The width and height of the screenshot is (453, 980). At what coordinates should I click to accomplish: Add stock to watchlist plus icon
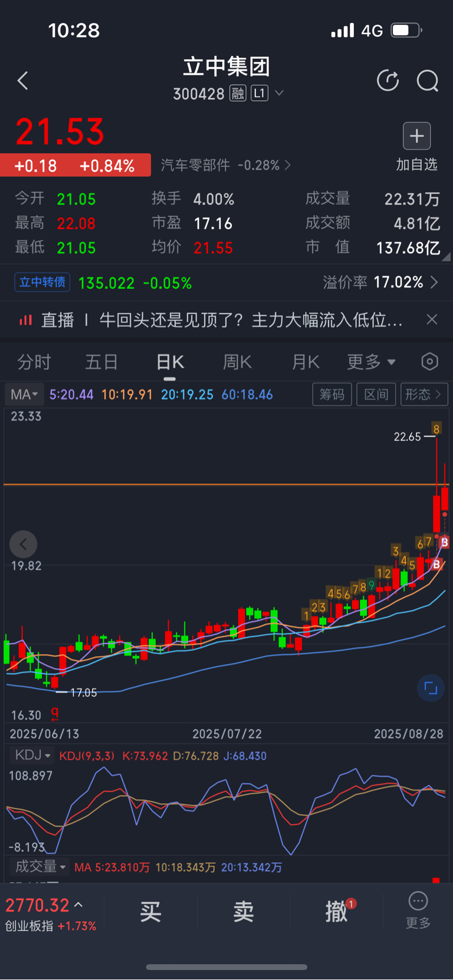416,136
